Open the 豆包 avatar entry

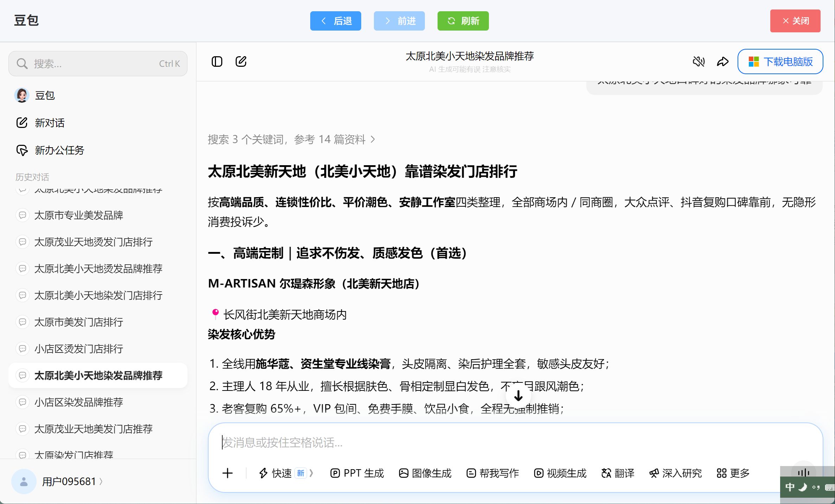22,95
